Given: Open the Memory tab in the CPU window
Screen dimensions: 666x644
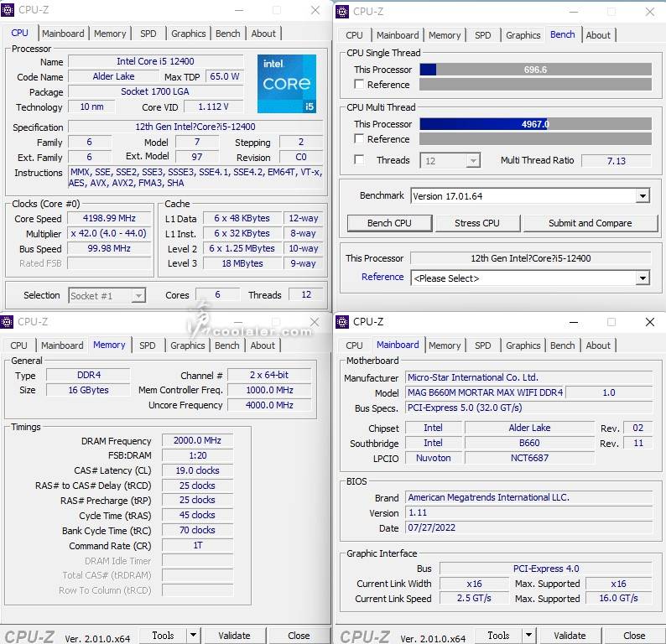Looking at the screenshot, I should (110, 34).
